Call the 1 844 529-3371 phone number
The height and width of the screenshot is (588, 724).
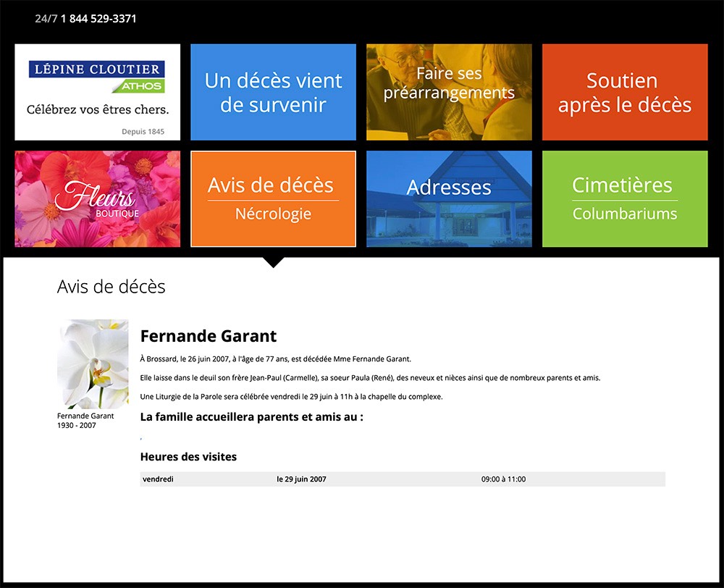[98, 19]
